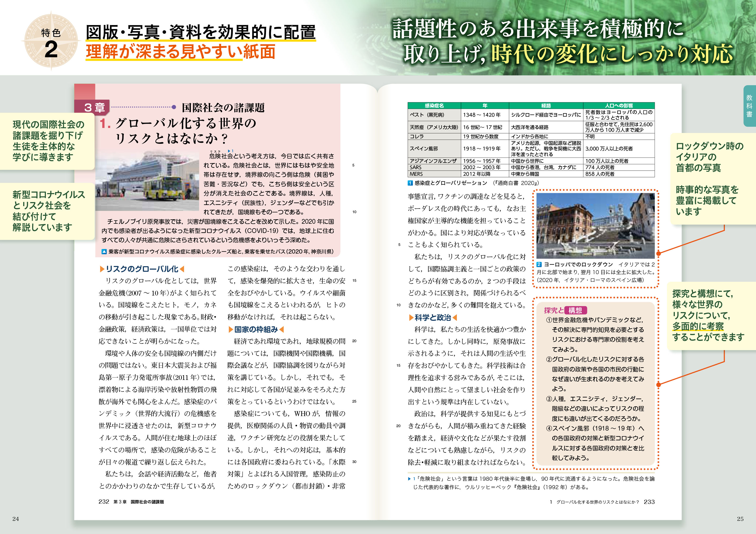Click the callout 新型コロナウイルスとリスク社会を
The width and height of the screenshot is (756, 534).
tap(47, 211)
